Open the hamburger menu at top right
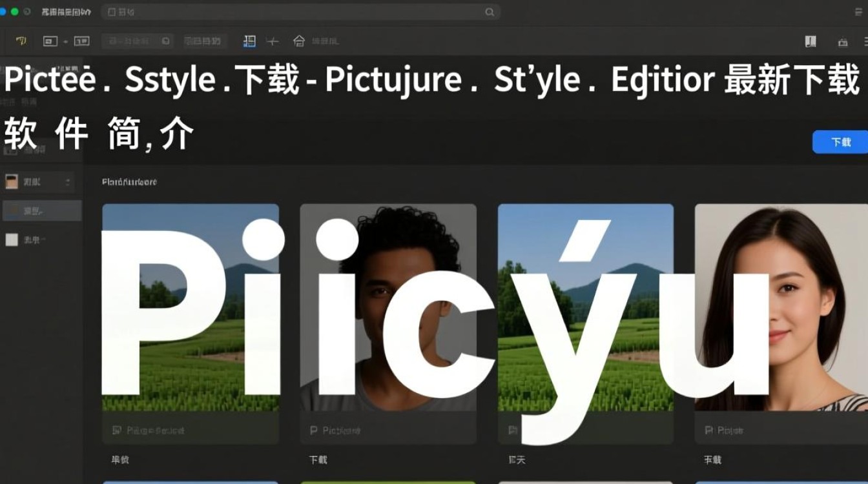Viewport: 868px width, 484px height. pyautogui.click(x=859, y=12)
